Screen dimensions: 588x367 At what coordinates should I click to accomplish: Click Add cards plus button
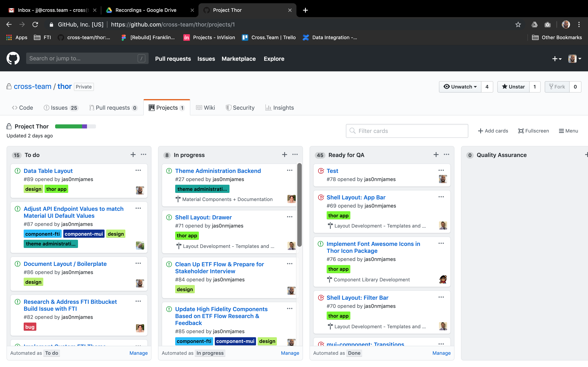pyautogui.click(x=493, y=131)
